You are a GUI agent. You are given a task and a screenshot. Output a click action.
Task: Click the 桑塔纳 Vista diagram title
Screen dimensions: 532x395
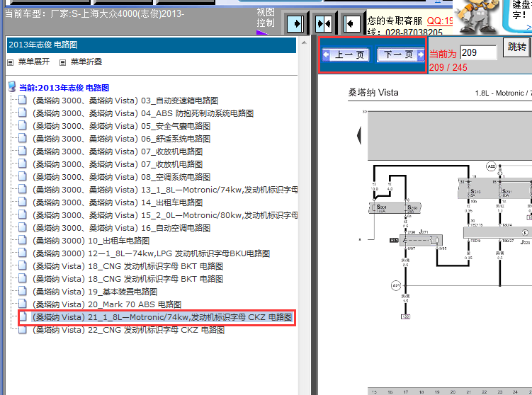coord(373,93)
